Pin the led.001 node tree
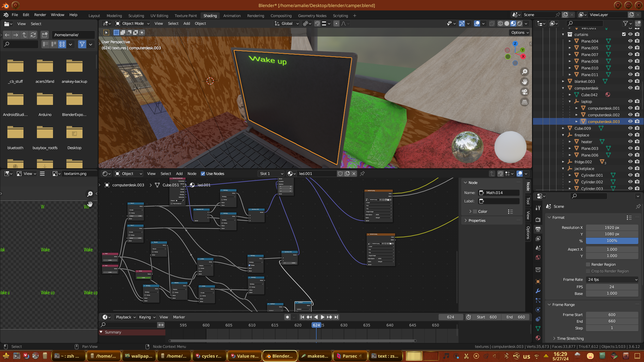 (x=362, y=174)
